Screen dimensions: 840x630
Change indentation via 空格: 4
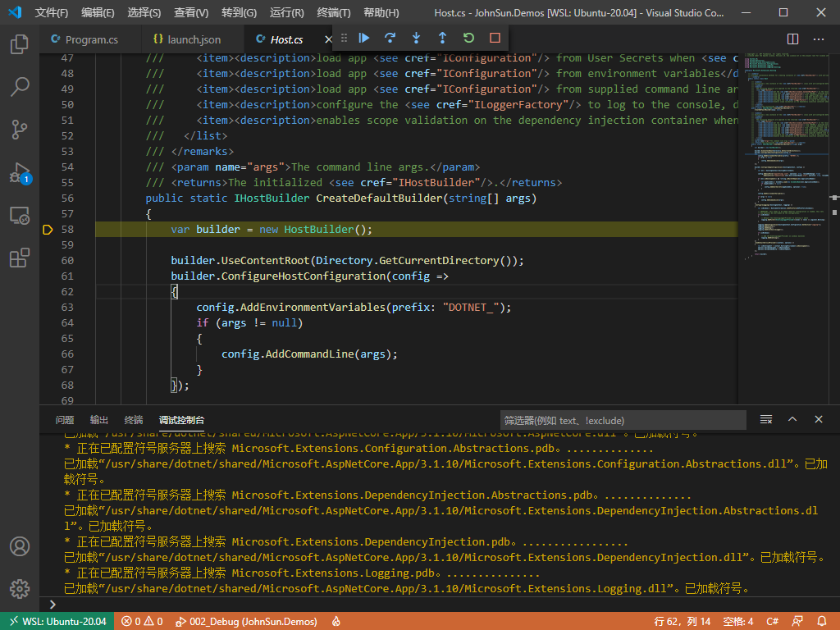click(737, 622)
